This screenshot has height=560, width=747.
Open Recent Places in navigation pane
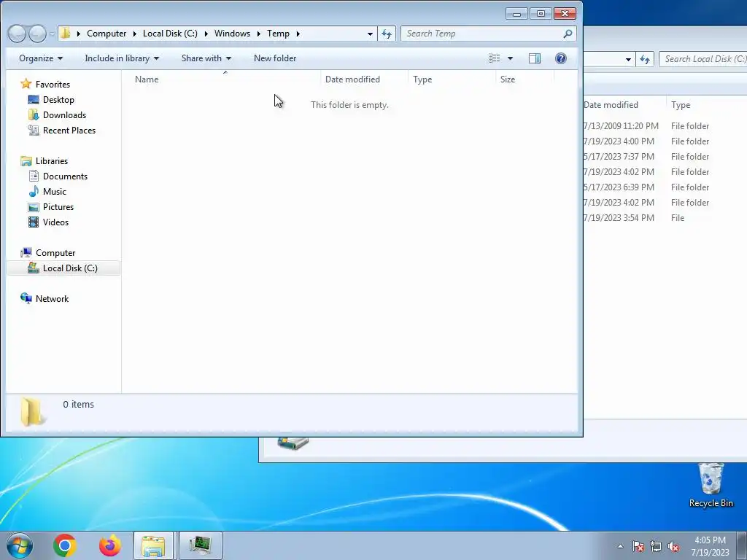69,130
